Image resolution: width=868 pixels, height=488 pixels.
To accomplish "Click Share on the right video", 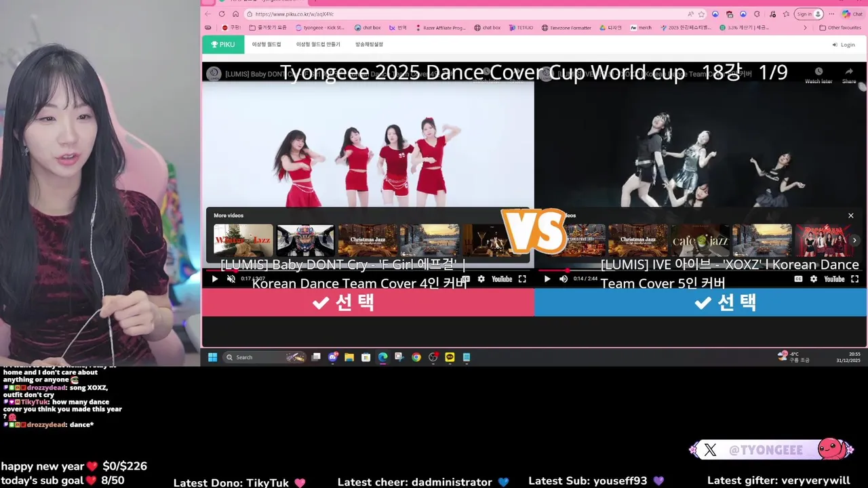I will [849, 75].
